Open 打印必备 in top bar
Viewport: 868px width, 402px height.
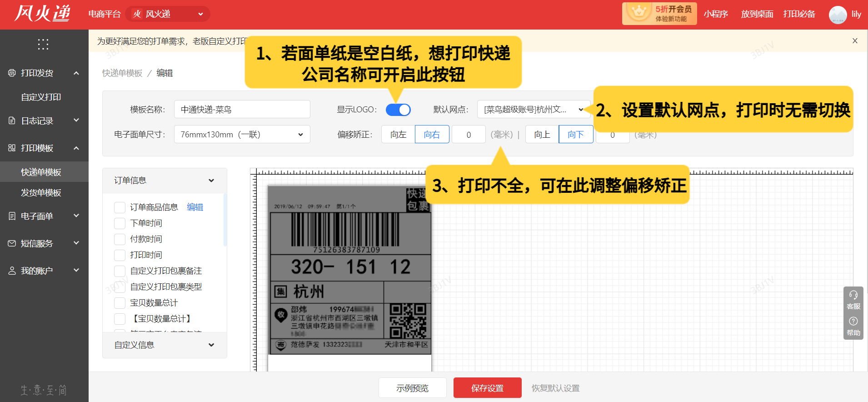pyautogui.click(x=799, y=14)
